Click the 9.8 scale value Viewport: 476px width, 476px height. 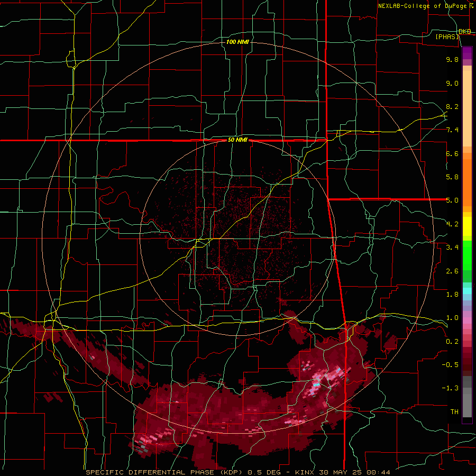[x=452, y=59]
